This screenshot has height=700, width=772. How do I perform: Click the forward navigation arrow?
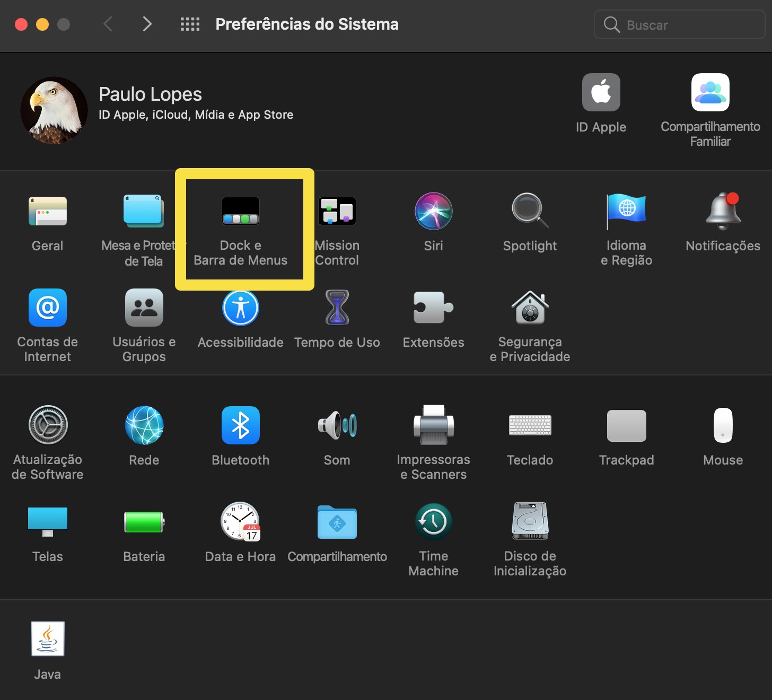147,24
